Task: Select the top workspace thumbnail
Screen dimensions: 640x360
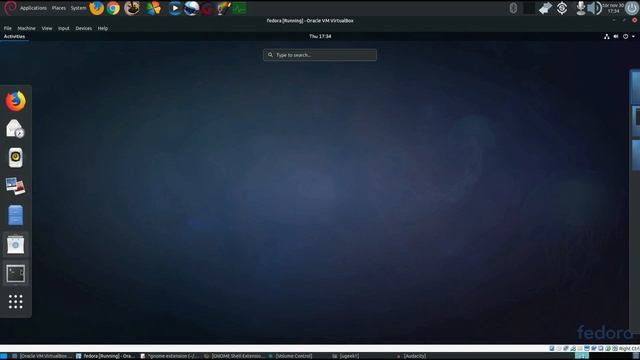Action: coord(636,87)
